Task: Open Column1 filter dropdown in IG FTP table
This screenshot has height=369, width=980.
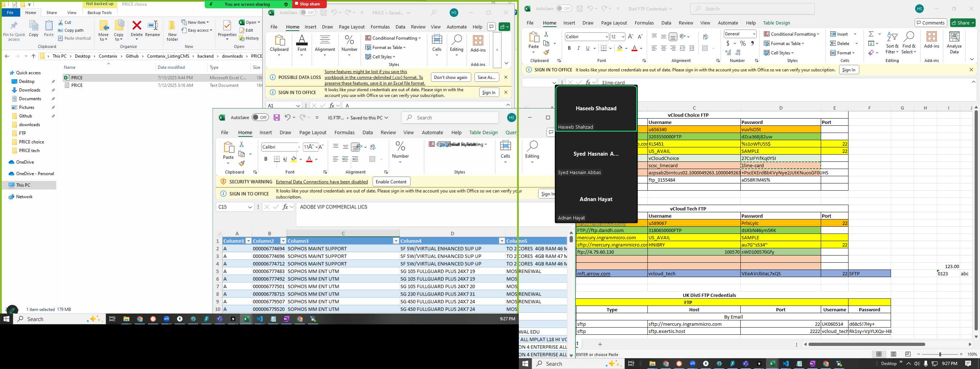Action: pos(249,241)
